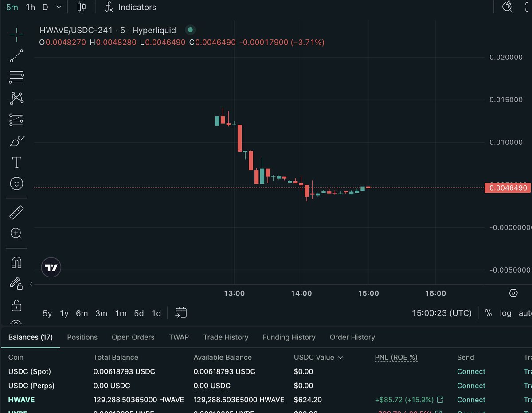
Task: Open timezone menu at 15:00:23 (UTC)
Action: [442, 313]
